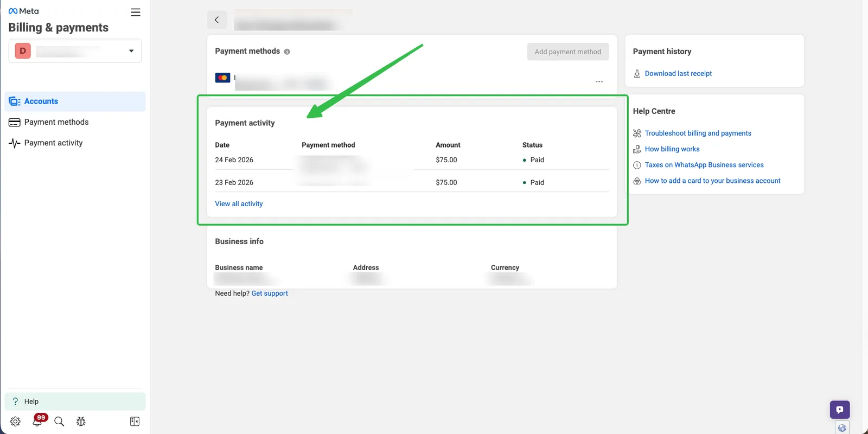Open View all activity link
Viewport: 868px width, 434px height.
(x=239, y=204)
